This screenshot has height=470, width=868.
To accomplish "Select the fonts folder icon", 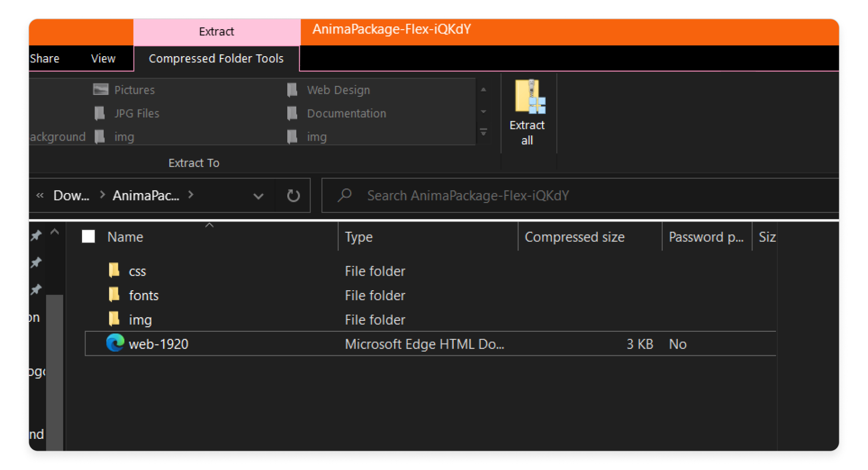I will point(114,295).
